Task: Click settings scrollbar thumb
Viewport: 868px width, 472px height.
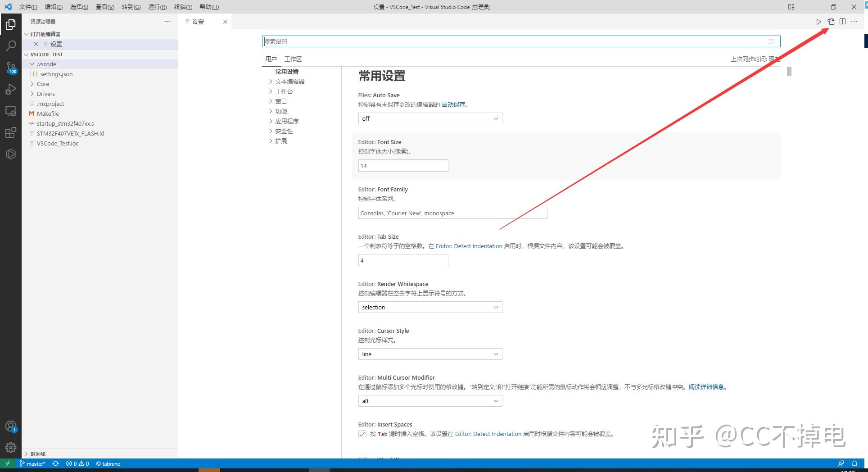Action: [x=789, y=71]
